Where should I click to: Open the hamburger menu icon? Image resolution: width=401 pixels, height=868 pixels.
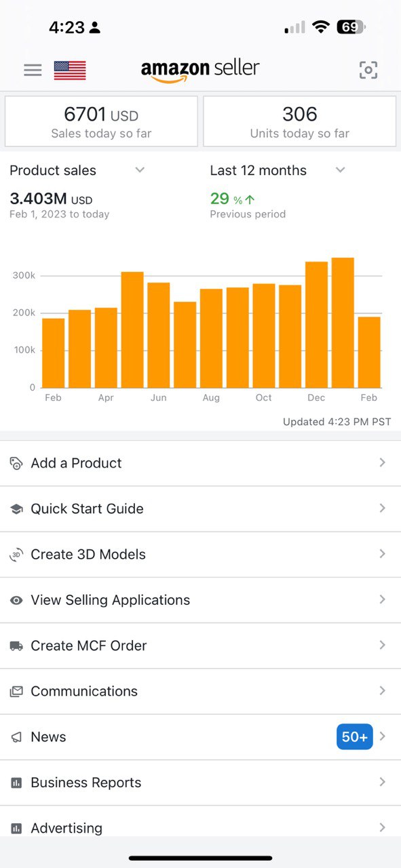[x=33, y=70]
